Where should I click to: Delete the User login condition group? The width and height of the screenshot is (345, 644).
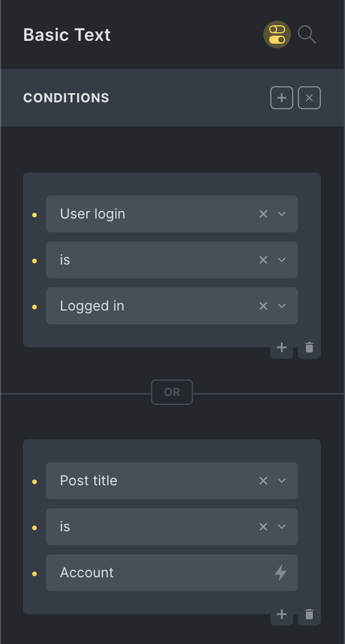(x=309, y=347)
